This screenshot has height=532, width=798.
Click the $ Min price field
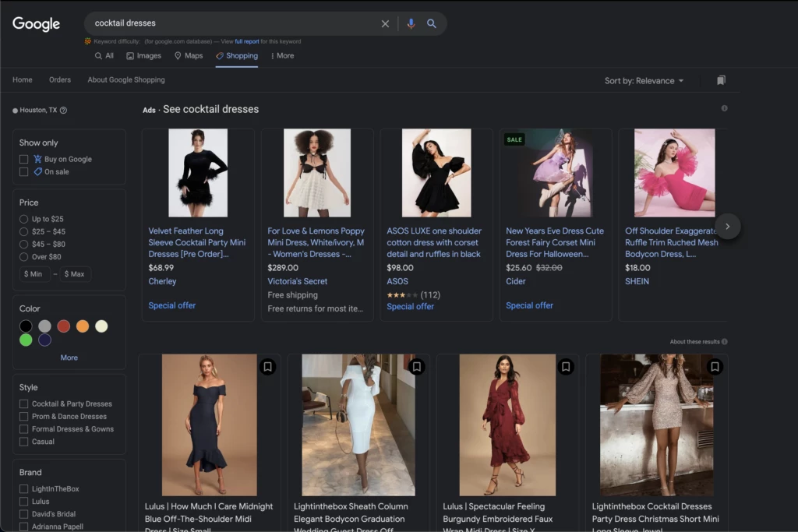(x=34, y=274)
